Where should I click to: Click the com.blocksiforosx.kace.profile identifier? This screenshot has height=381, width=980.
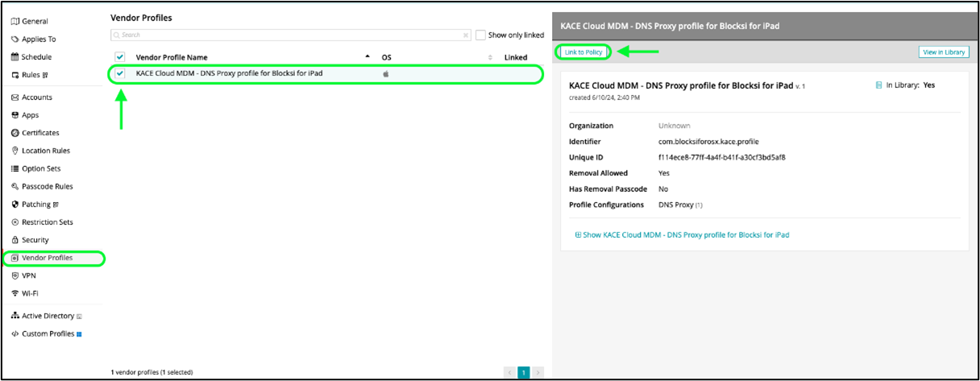pos(708,142)
